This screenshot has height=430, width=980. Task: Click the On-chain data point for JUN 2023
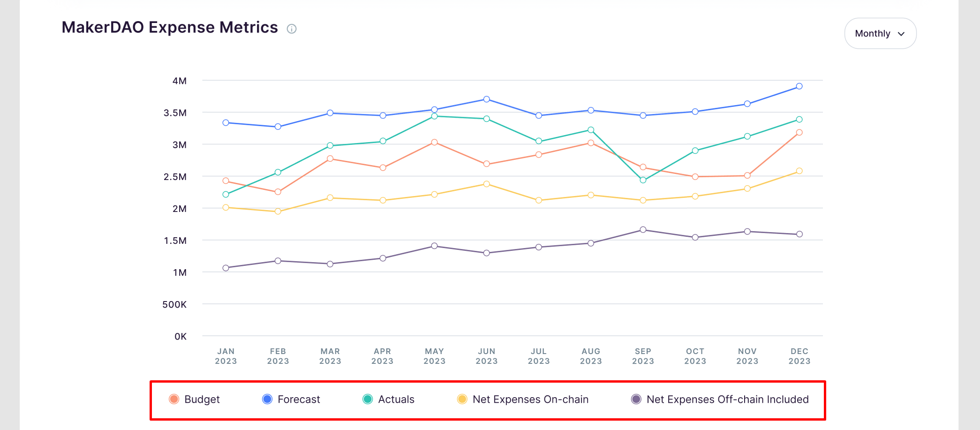[486, 184]
